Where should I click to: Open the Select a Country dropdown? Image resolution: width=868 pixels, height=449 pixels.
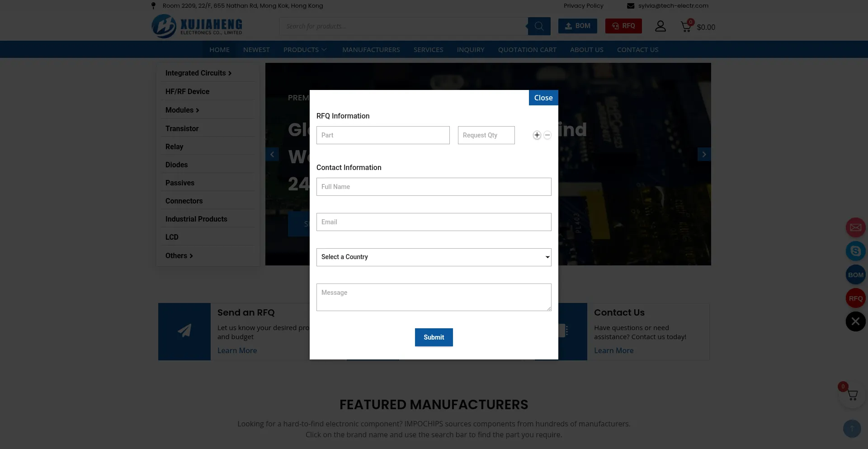(x=434, y=257)
